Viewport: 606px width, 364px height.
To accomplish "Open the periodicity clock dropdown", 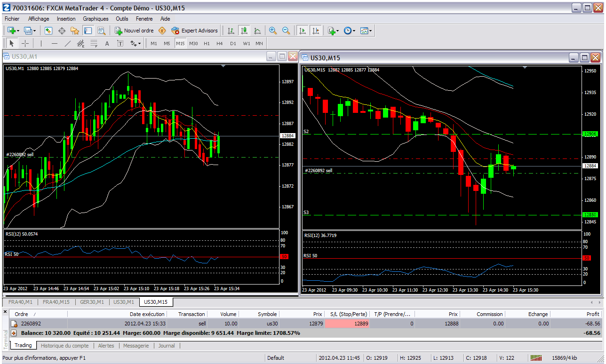I will click(349, 31).
